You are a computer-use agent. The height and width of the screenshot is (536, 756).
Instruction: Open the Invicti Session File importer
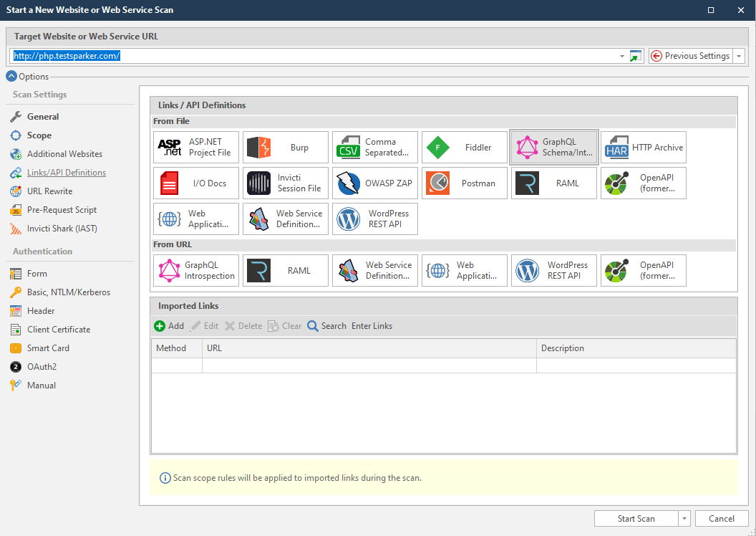[285, 183]
